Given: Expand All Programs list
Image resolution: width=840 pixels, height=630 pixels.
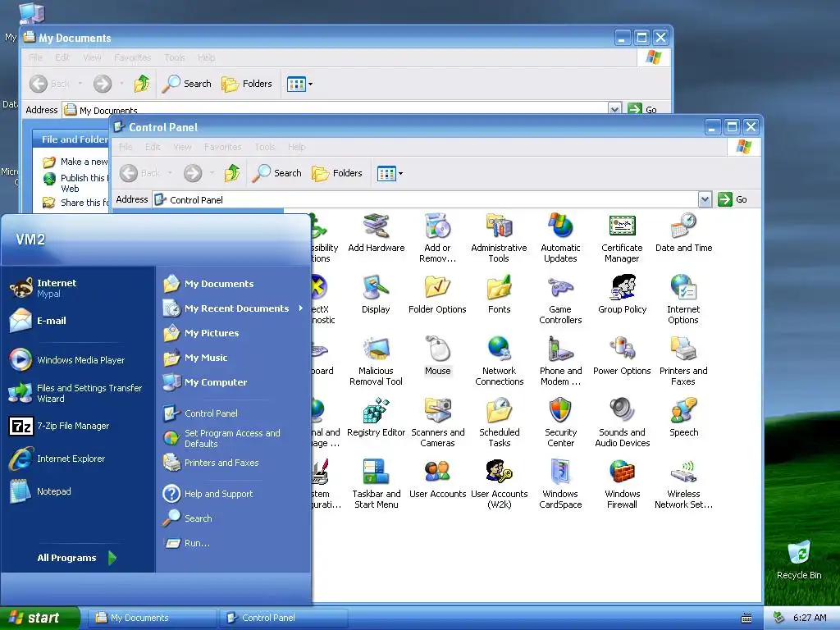Looking at the screenshot, I should pyautogui.click(x=76, y=558).
